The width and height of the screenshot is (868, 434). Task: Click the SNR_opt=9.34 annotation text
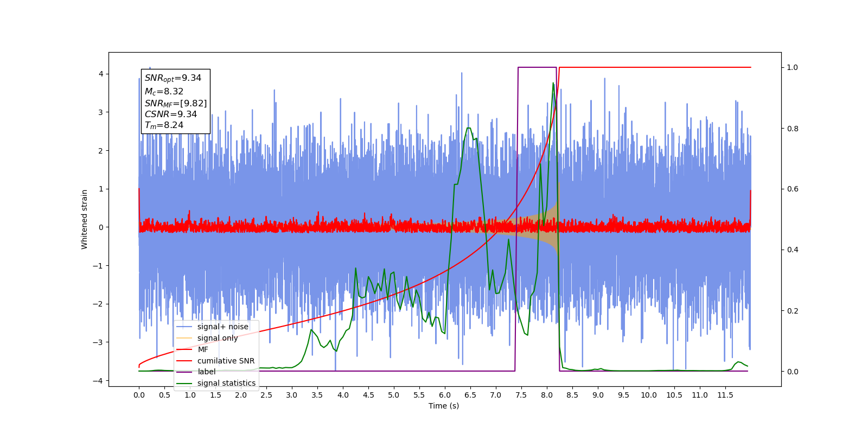173,78
